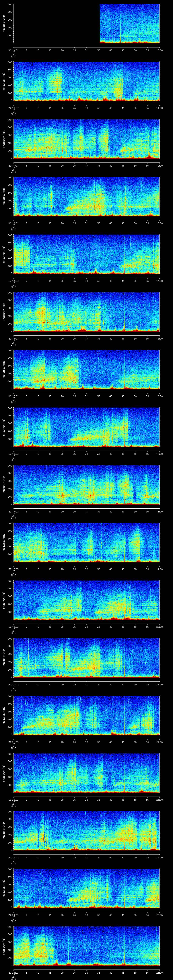The image size is (173, 980).
Task: Select the spectrogram panel starting at 22:20:00
Action: pos(86,658)
